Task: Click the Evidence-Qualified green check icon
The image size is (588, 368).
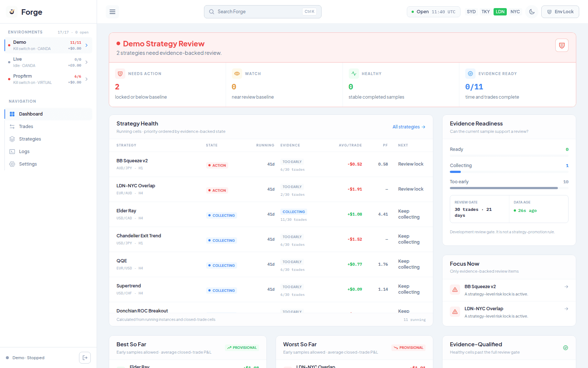Action: click(x=566, y=348)
